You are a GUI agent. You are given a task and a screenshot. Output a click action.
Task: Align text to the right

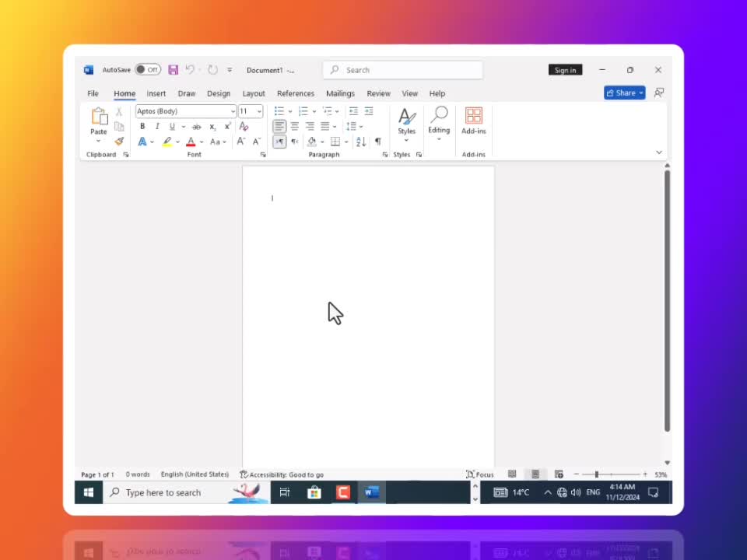[310, 126]
